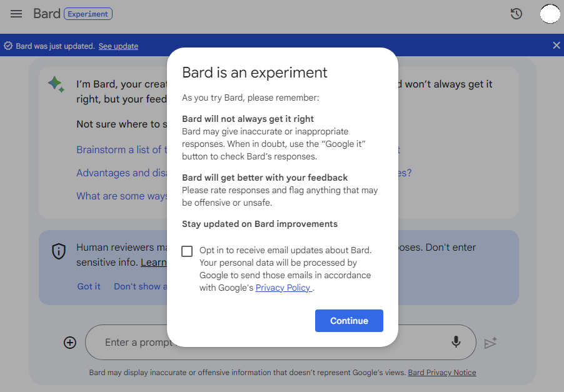Click the Got it link
The width and height of the screenshot is (564, 392).
[89, 286]
